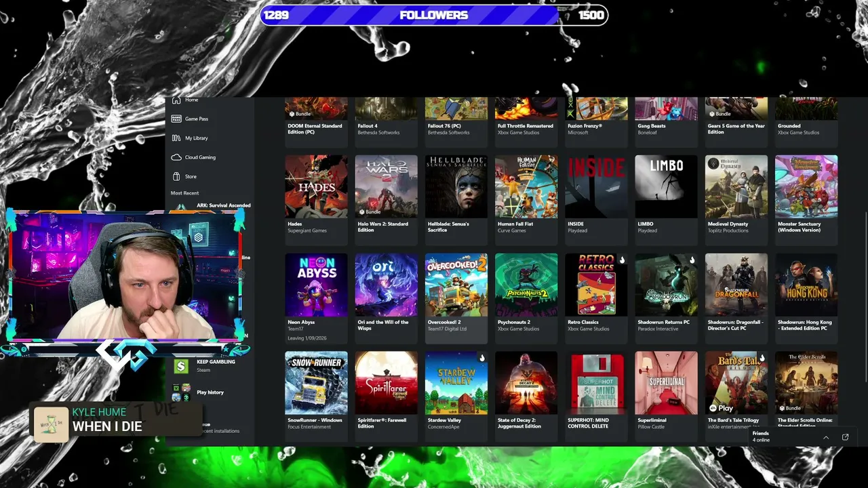Open the Store from the sidebar
868x488 pixels.
pyautogui.click(x=184, y=176)
